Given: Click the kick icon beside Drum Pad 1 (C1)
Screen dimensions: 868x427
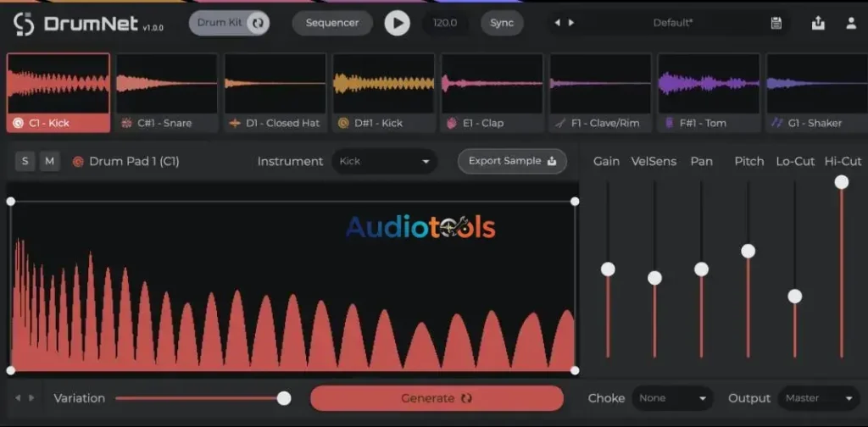Looking at the screenshot, I should coord(78,162).
